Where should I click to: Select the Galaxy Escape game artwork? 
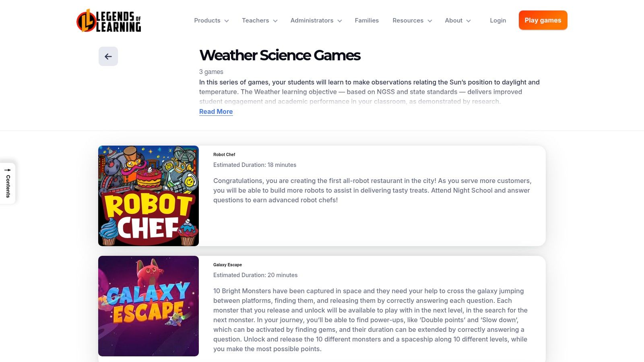(148, 306)
